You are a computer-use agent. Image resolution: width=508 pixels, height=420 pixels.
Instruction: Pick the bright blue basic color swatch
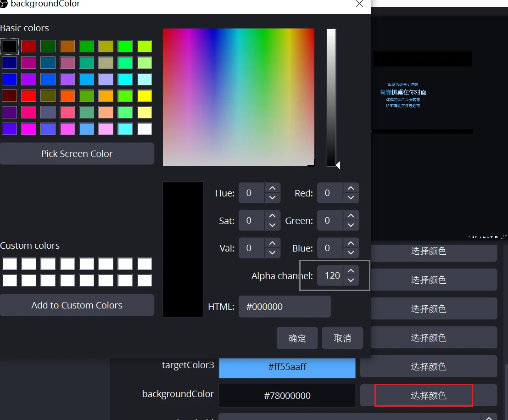coord(9,79)
